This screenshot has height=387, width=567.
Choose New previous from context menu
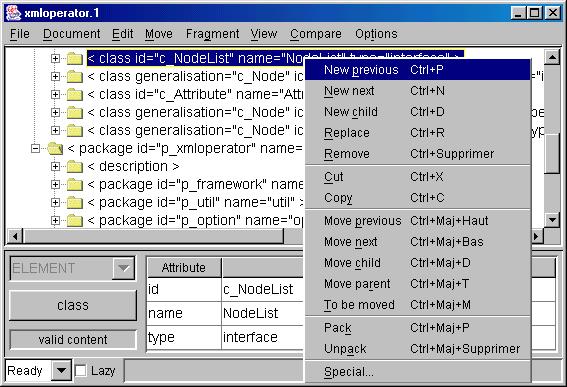tap(418, 70)
